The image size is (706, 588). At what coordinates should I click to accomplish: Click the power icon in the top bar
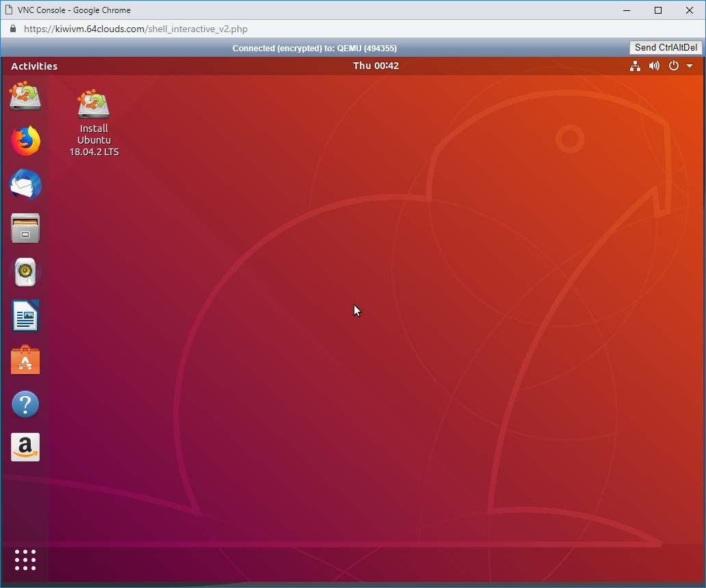point(674,66)
